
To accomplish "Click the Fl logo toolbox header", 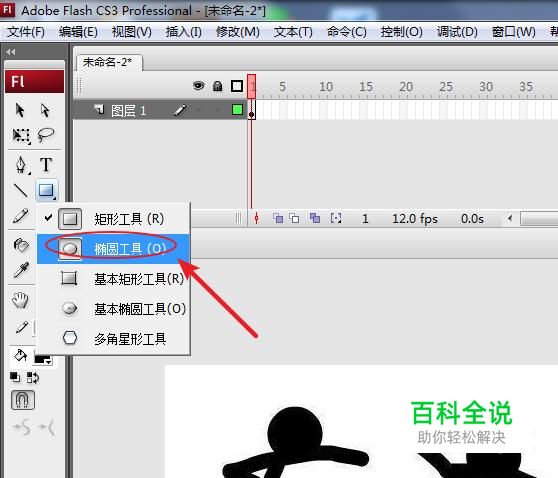I will pyautogui.click(x=35, y=82).
